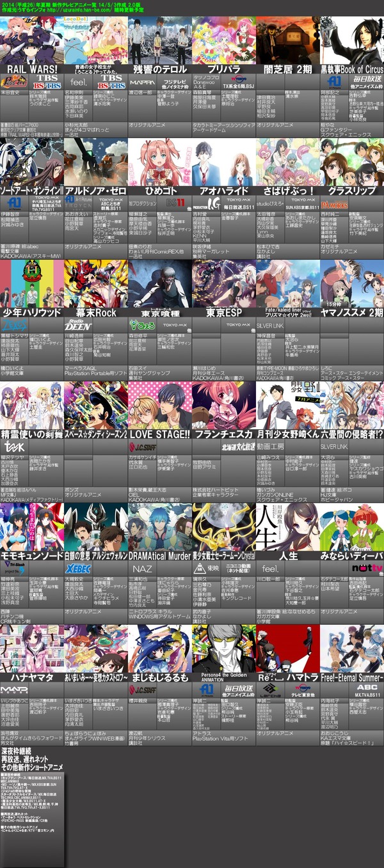Click the title text LOVE STAGE!!
This screenshot has width=384, height=868.
160,434
